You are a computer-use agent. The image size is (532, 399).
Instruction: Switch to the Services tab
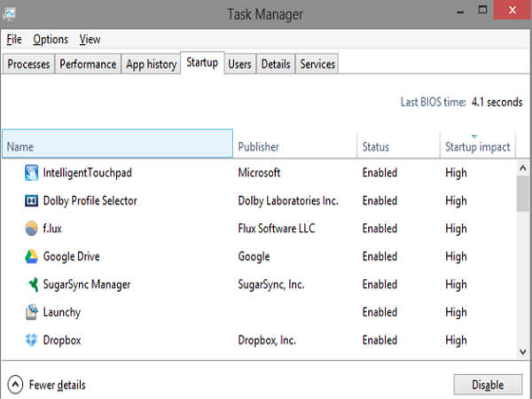pyautogui.click(x=317, y=64)
